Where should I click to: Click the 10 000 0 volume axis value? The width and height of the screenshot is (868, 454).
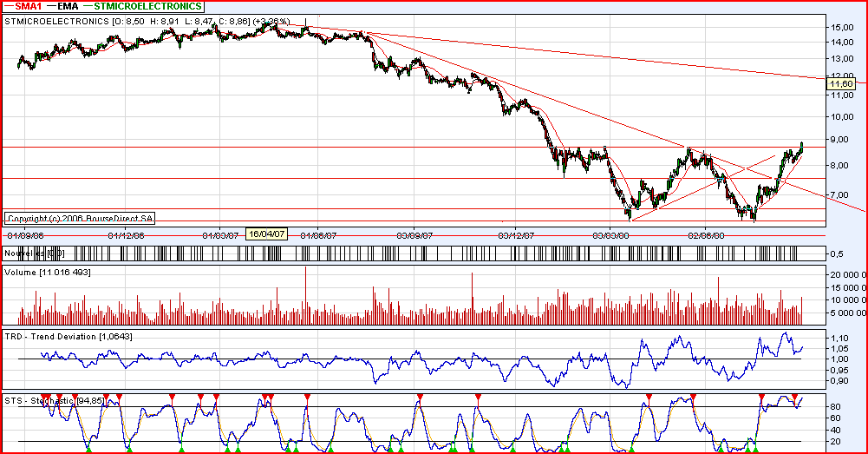click(x=848, y=300)
